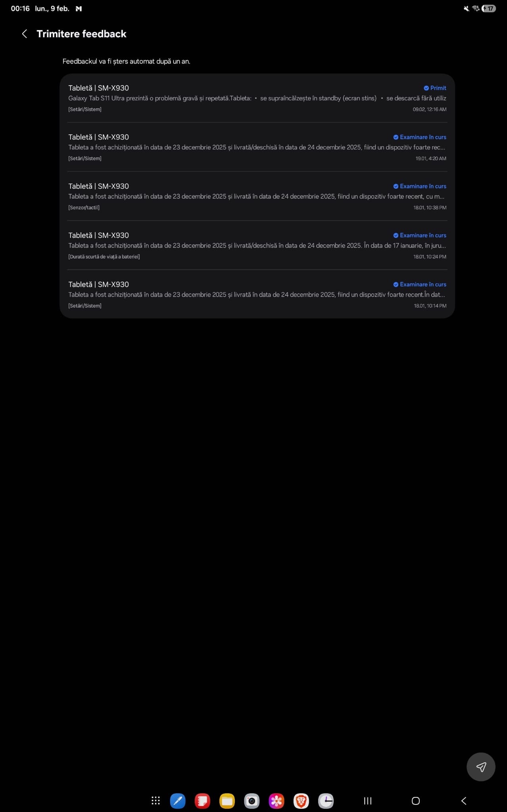
Task: Open My Files yellow folder app
Action: tap(227, 801)
